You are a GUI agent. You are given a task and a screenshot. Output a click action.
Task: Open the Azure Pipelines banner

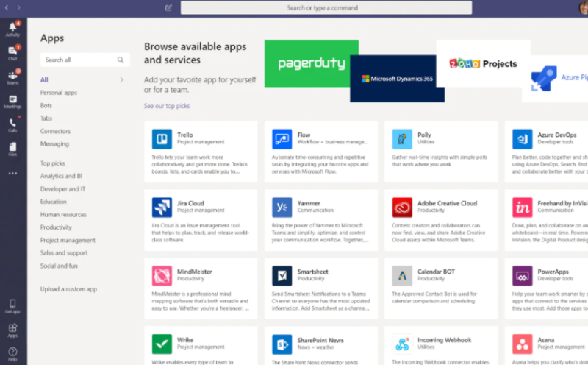coord(555,79)
